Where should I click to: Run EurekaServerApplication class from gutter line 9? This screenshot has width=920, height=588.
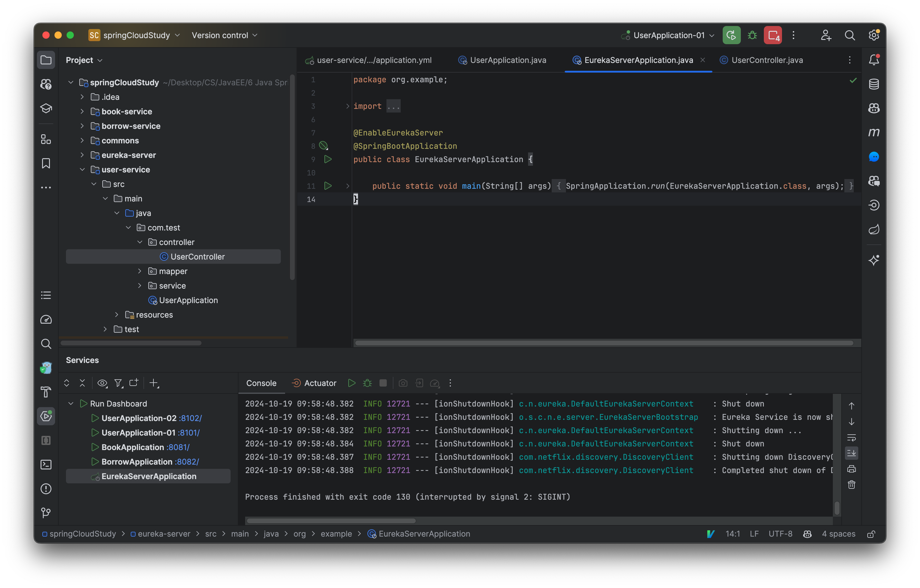(x=328, y=159)
